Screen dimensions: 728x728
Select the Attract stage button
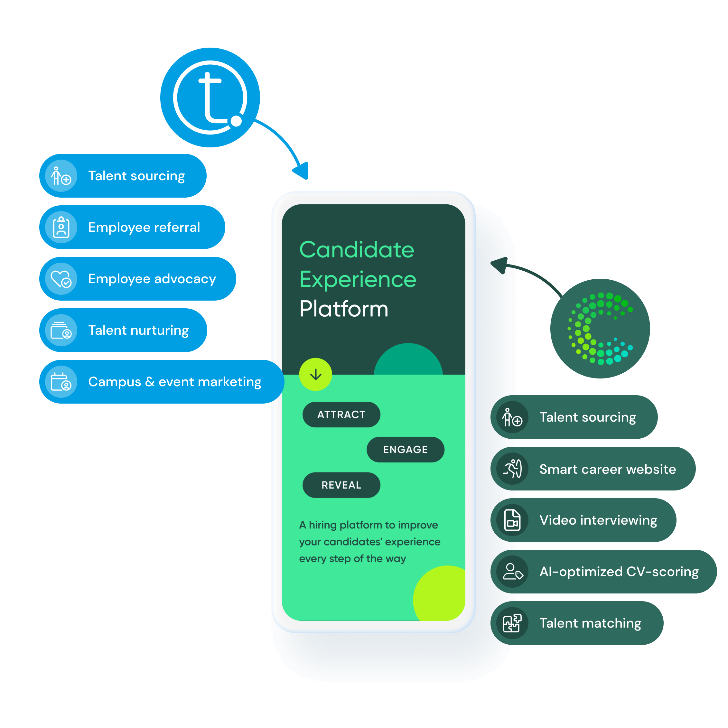tap(341, 415)
